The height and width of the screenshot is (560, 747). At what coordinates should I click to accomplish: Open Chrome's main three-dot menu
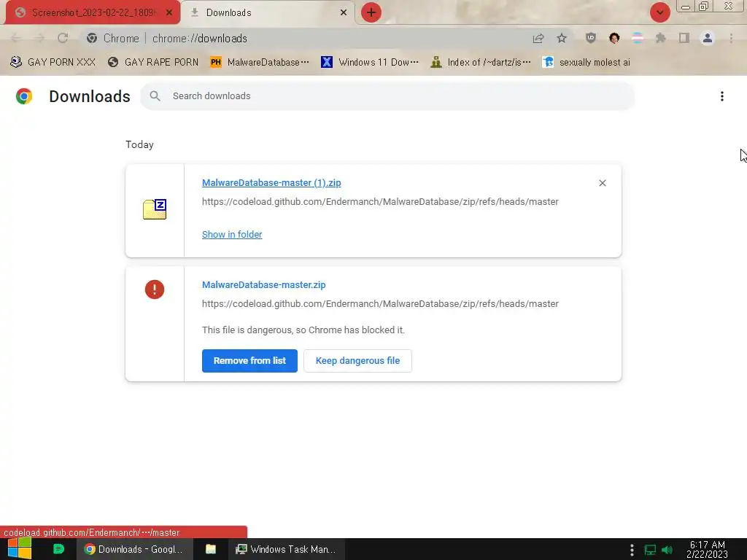tap(731, 38)
